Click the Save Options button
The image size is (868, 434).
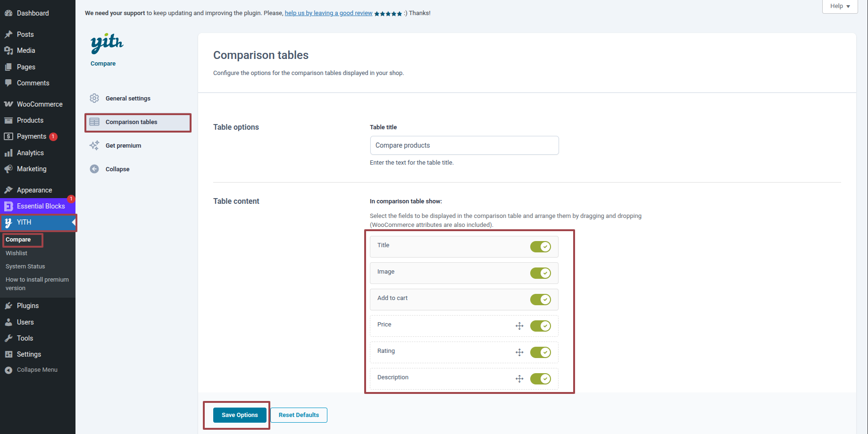pyautogui.click(x=240, y=415)
